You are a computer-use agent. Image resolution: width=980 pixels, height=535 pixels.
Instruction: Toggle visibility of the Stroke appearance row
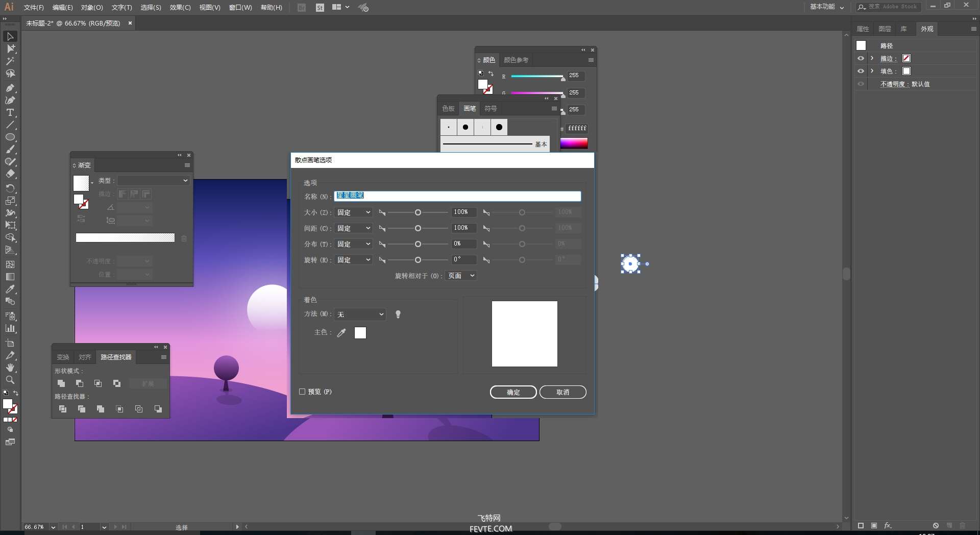pos(861,59)
